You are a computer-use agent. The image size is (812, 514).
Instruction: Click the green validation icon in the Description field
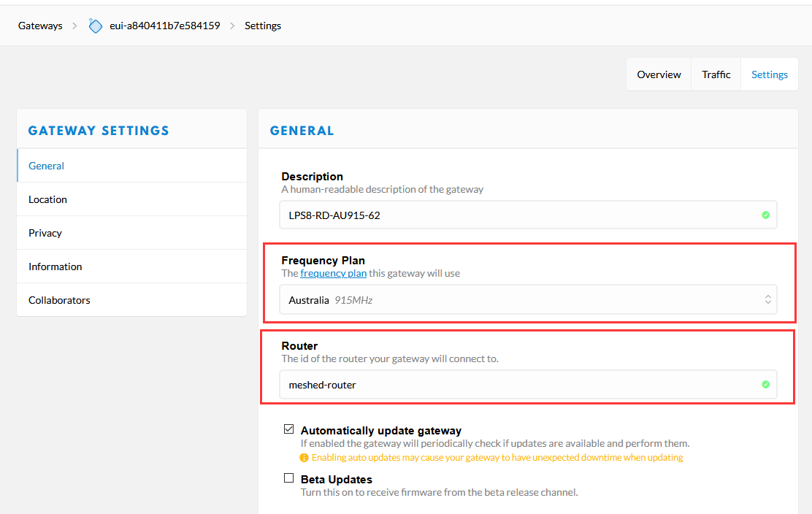pos(765,215)
